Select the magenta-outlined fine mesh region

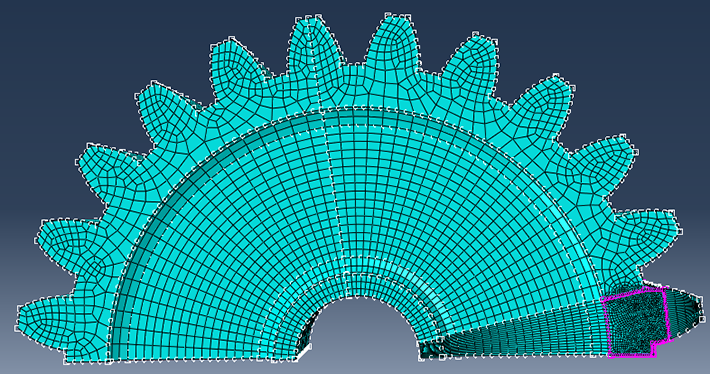coord(636,322)
